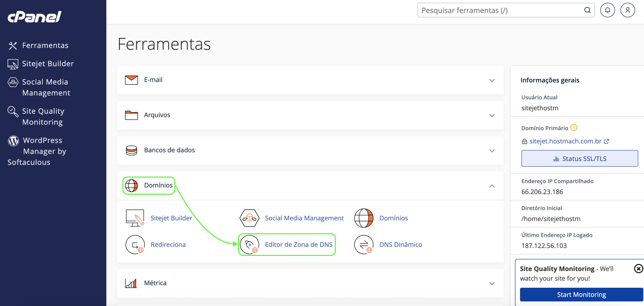The height and width of the screenshot is (306, 644).
Task: Click the Métrica chart icon
Action: (x=131, y=283)
